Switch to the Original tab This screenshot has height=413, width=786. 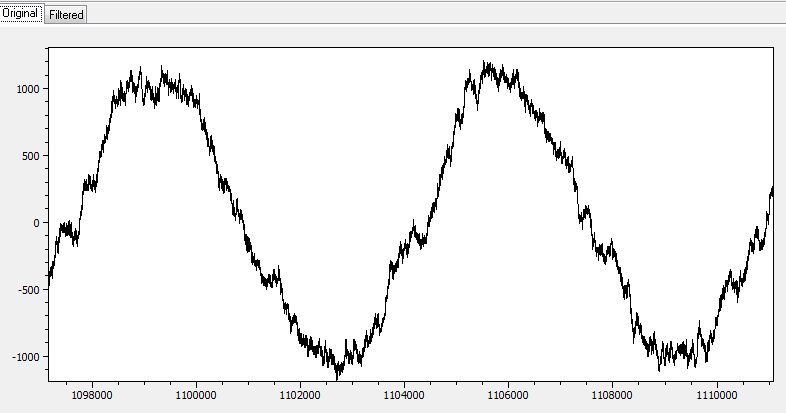click(x=21, y=14)
